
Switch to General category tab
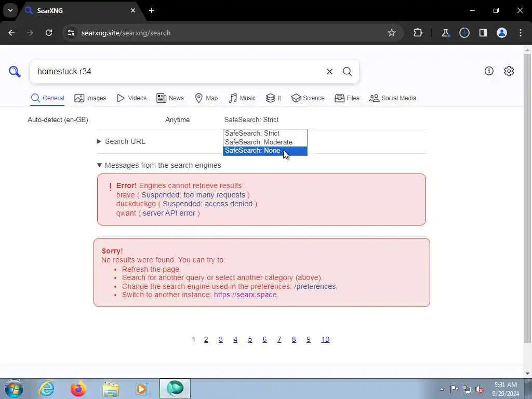(47, 98)
